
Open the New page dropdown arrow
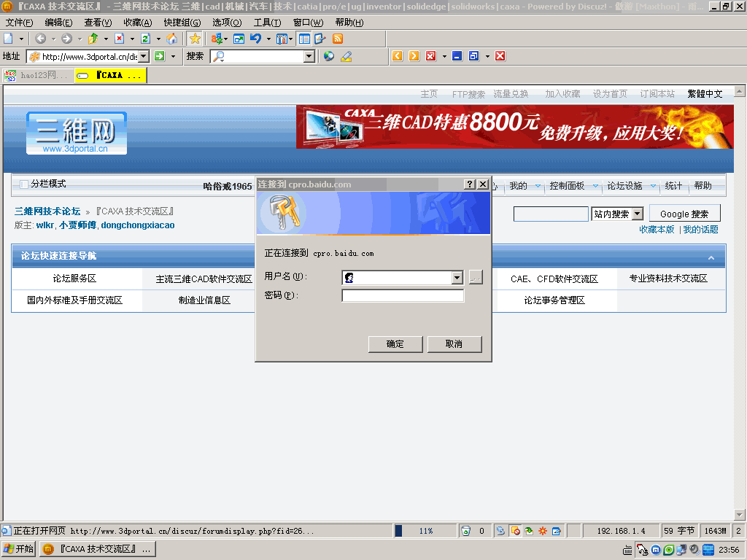coord(21,39)
